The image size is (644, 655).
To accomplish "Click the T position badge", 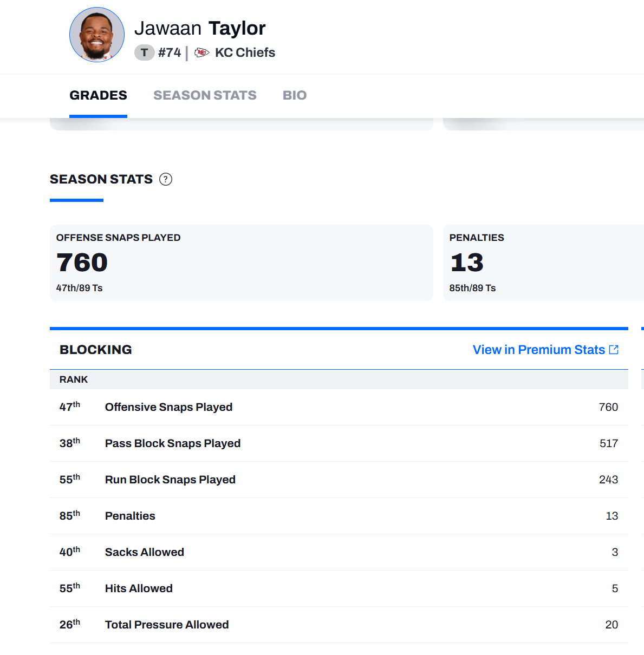I will (x=144, y=53).
